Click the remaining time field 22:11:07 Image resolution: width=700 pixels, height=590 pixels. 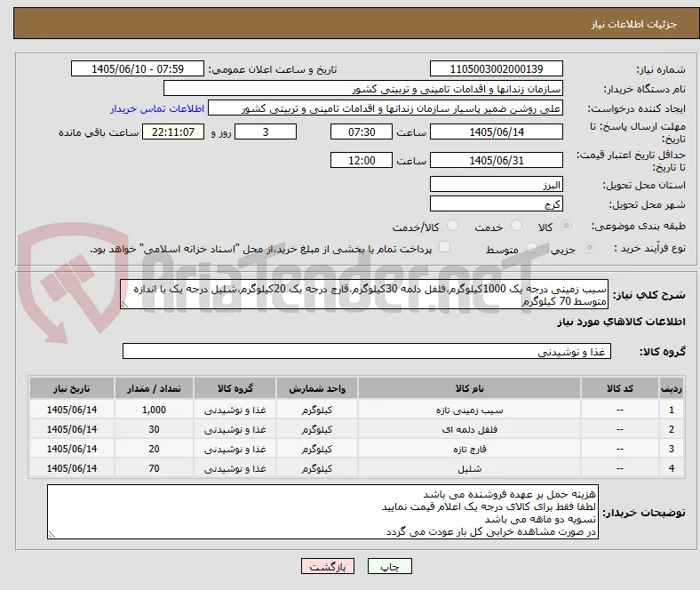(x=173, y=132)
